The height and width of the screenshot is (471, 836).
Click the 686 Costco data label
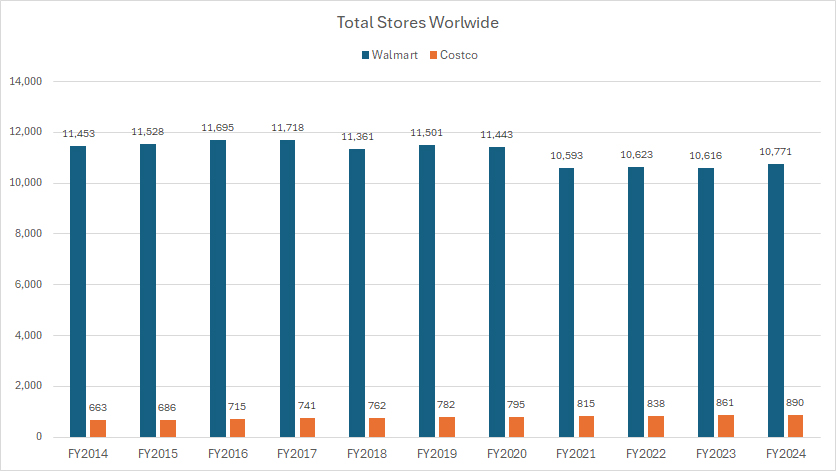(x=167, y=408)
